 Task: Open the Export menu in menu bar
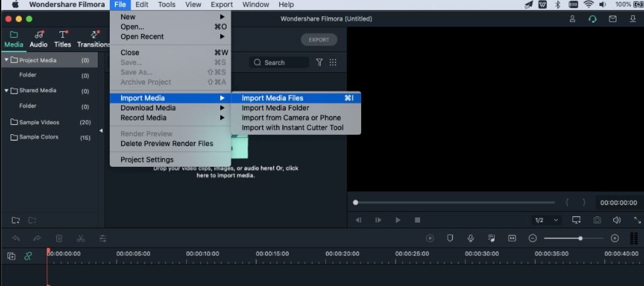click(222, 4)
